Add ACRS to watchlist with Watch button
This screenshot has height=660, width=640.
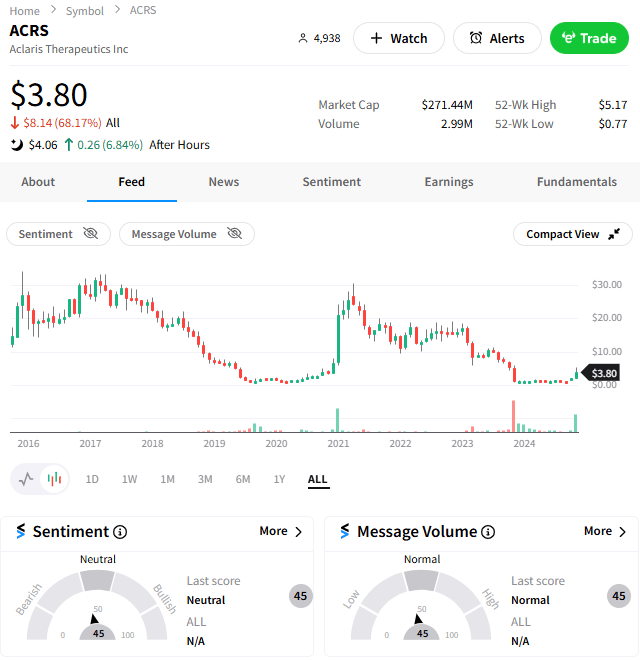coord(399,38)
